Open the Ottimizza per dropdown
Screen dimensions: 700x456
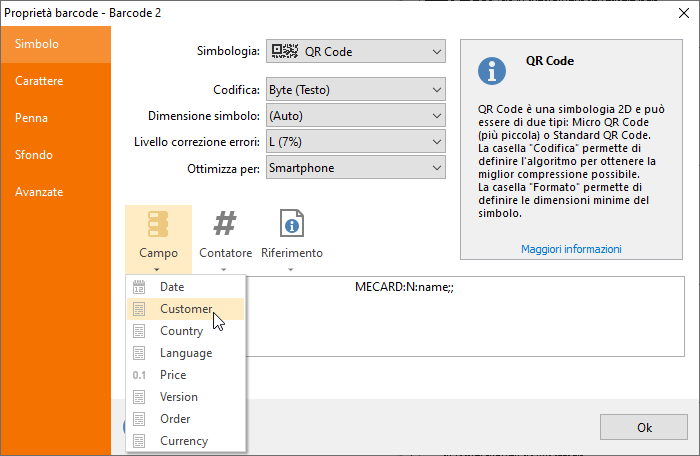[x=355, y=168]
